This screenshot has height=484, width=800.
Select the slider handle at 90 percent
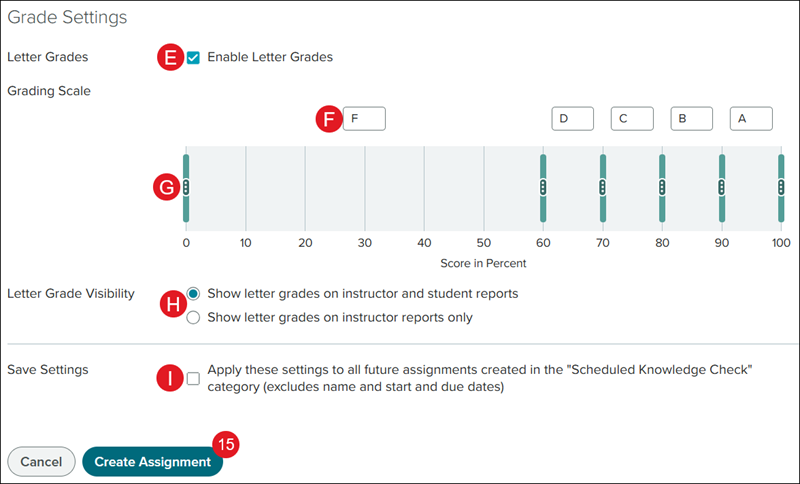click(x=722, y=188)
